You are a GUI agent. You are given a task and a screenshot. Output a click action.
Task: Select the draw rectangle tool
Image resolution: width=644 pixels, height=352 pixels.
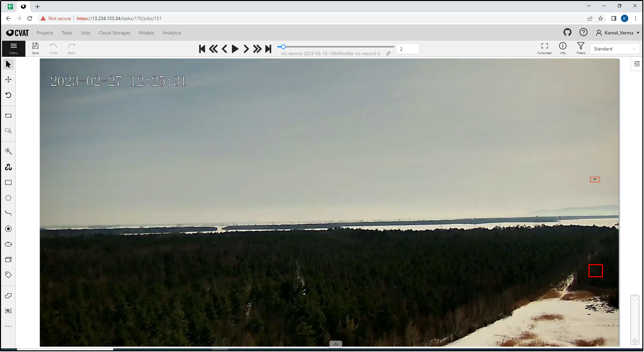pos(8,182)
